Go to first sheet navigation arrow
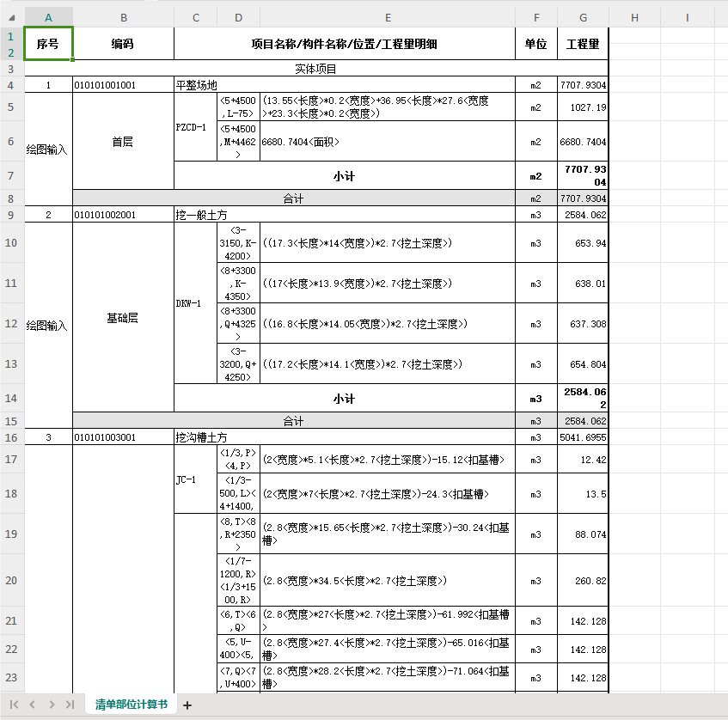This screenshot has width=728, height=720. (x=14, y=705)
